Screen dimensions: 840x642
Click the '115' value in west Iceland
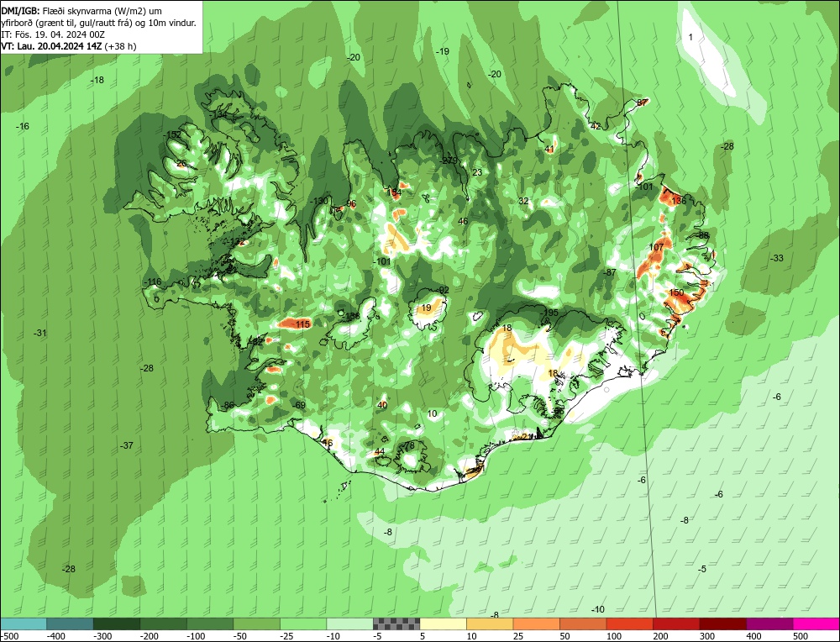point(302,324)
